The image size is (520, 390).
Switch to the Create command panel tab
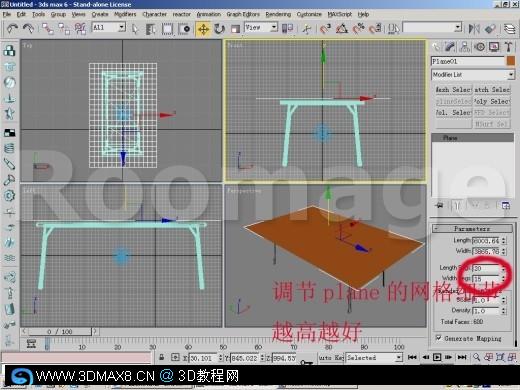(436, 47)
